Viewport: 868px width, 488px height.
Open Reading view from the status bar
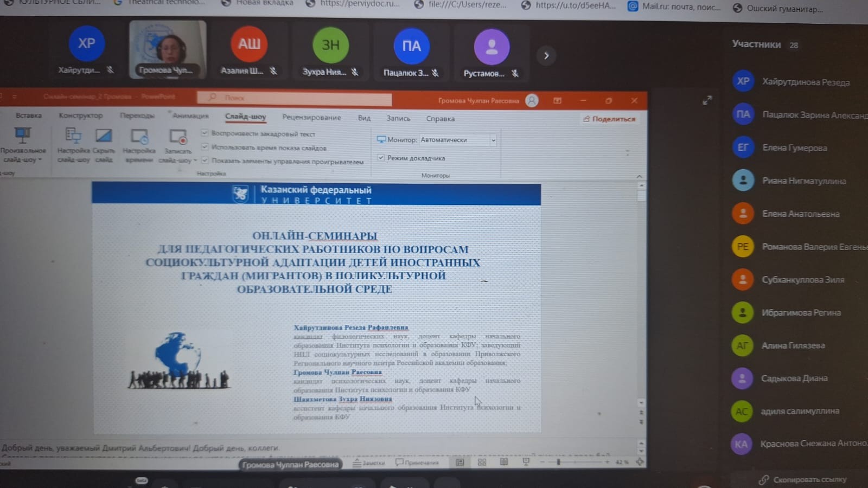pos(504,462)
